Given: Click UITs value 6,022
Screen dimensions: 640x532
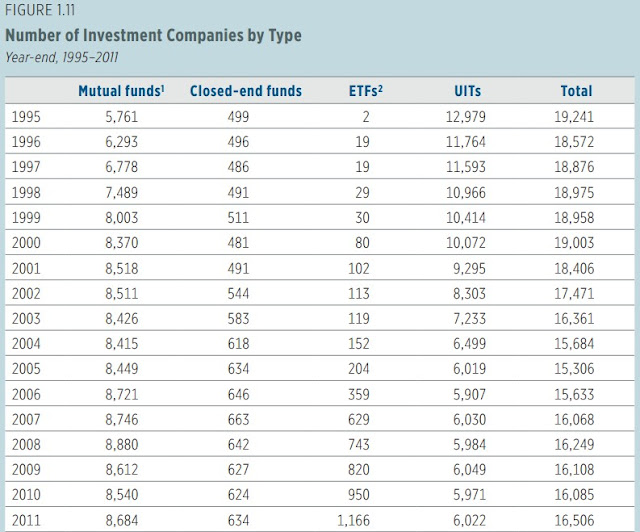Looking at the screenshot, I should [x=469, y=520].
